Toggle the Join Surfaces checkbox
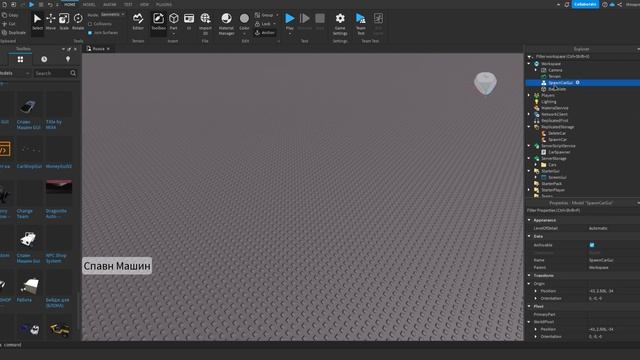Image resolution: width=640 pixels, height=360 pixels. [x=90, y=33]
